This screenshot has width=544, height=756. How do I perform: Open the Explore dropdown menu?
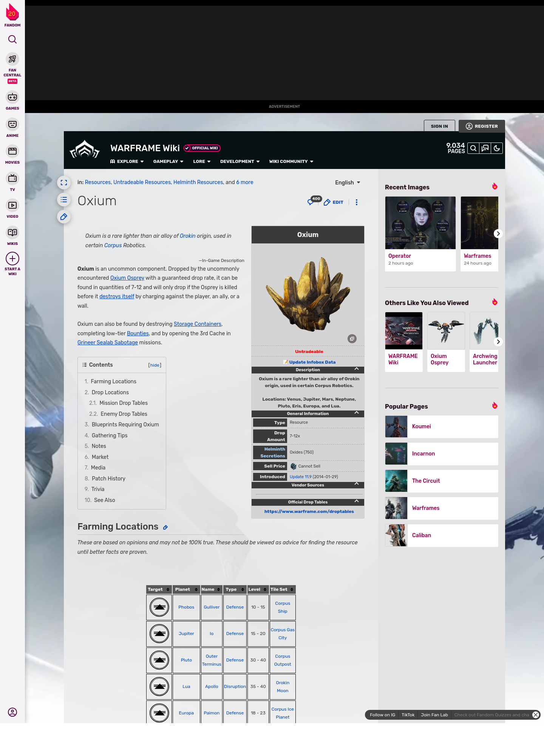click(x=127, y=161)
